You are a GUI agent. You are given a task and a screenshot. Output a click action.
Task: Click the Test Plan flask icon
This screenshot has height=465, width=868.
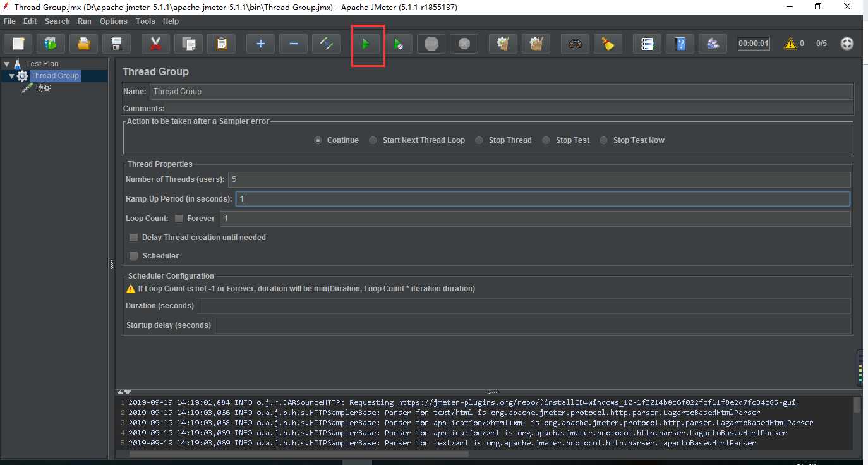click(x=17, y=64)
